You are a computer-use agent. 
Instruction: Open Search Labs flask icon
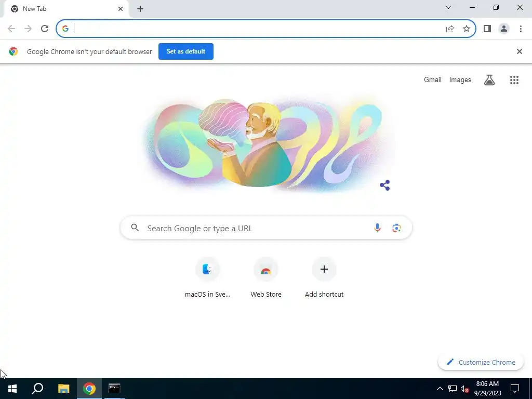pyautogui.click(x=489, y=80)
